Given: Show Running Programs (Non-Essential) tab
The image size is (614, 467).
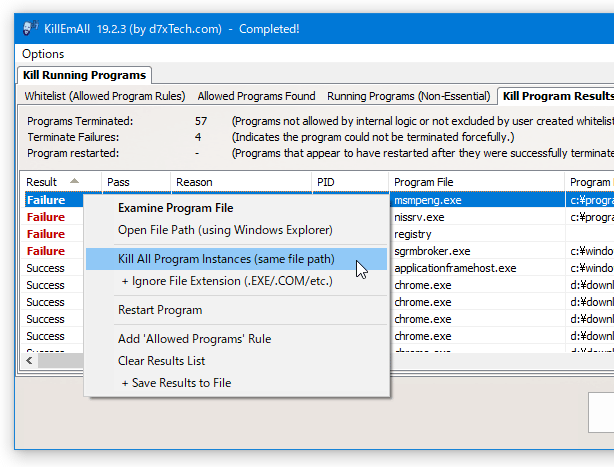Looking at the screenshot, I should (x=408, y=96).
